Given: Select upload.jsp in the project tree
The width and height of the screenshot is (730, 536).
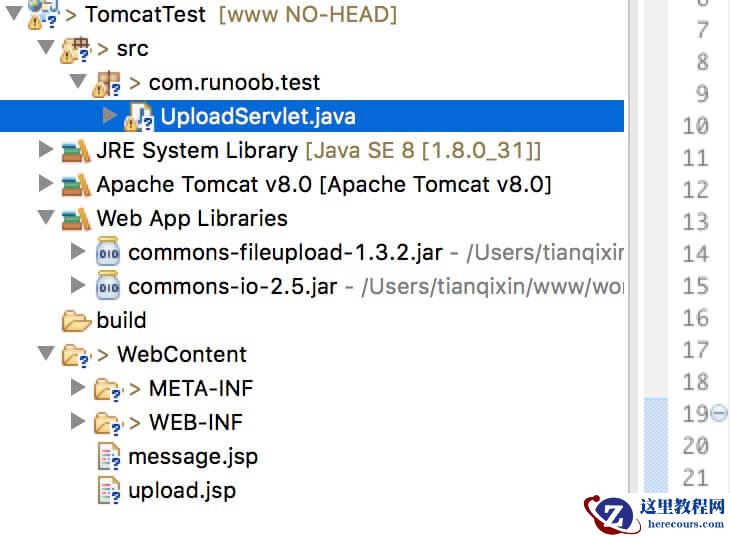Looking at the screenshot, I should (x=182, y=491).
